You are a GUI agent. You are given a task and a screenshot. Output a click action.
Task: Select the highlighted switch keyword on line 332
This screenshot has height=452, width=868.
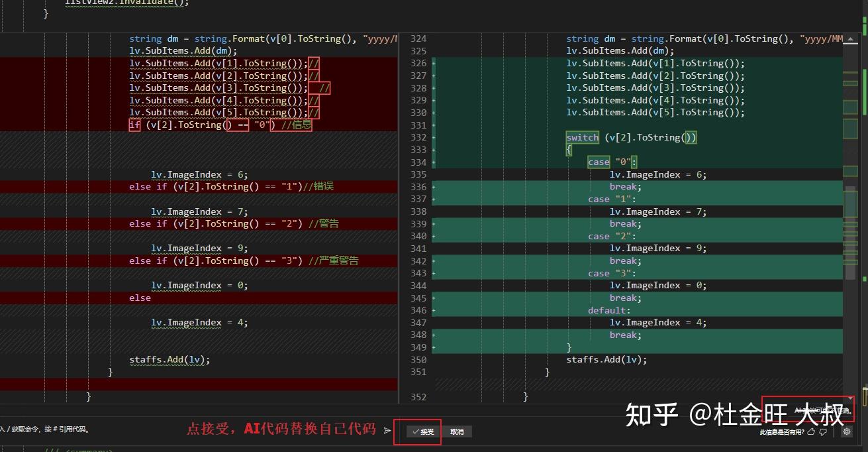point(582,137)
